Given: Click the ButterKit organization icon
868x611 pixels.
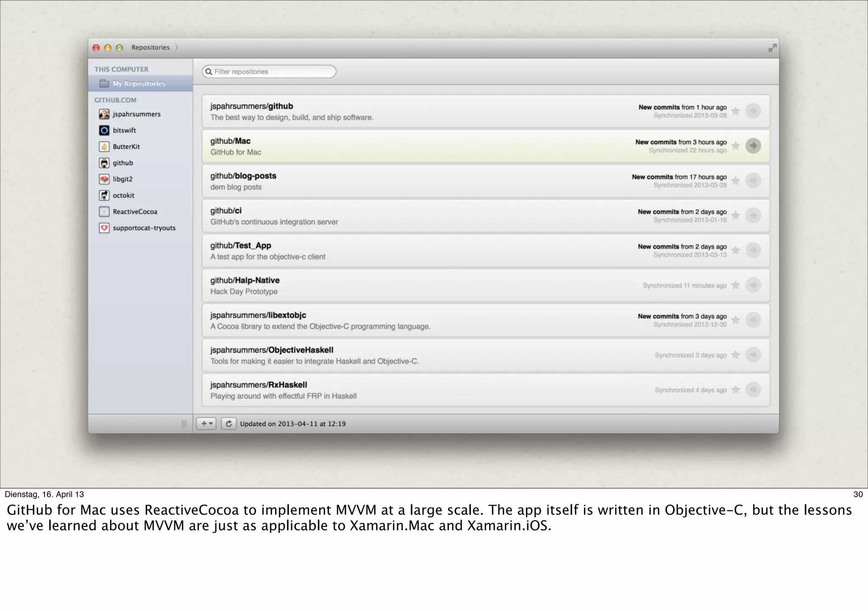Looking at the screenshot, I should (x=104, y=147).
